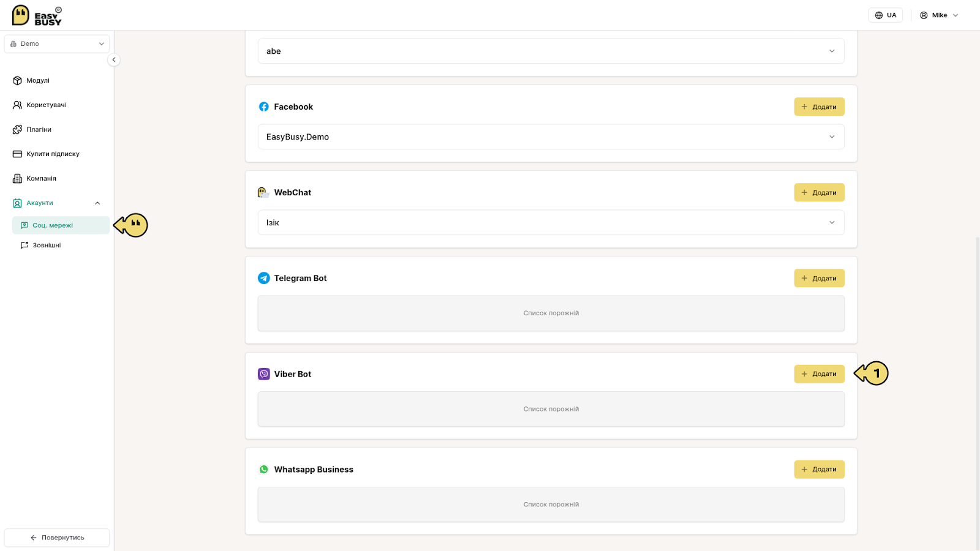Click the Whatsapp Business empty list area
The height and width of the screenshot is (551, 980).
pyautogui.click(x=551, y=504)
